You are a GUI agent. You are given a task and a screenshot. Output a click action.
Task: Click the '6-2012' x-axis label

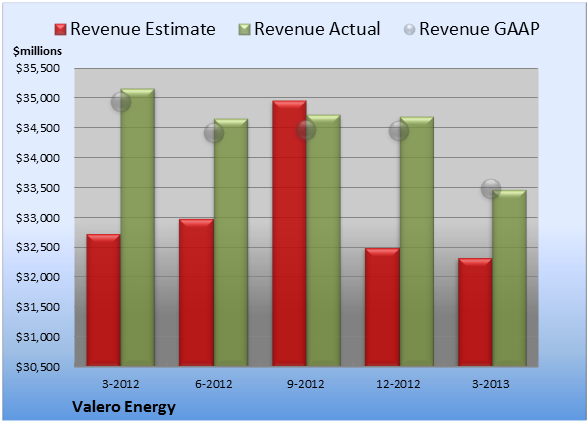click(x=214, y=384)
